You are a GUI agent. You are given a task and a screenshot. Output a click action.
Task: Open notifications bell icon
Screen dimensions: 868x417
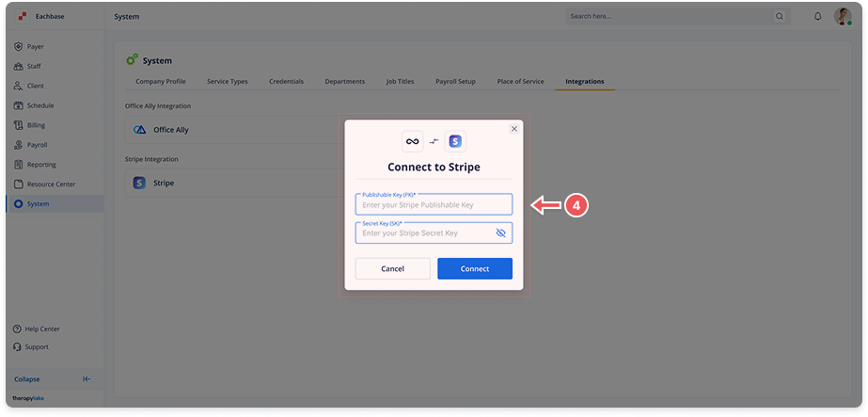(817, 17)
